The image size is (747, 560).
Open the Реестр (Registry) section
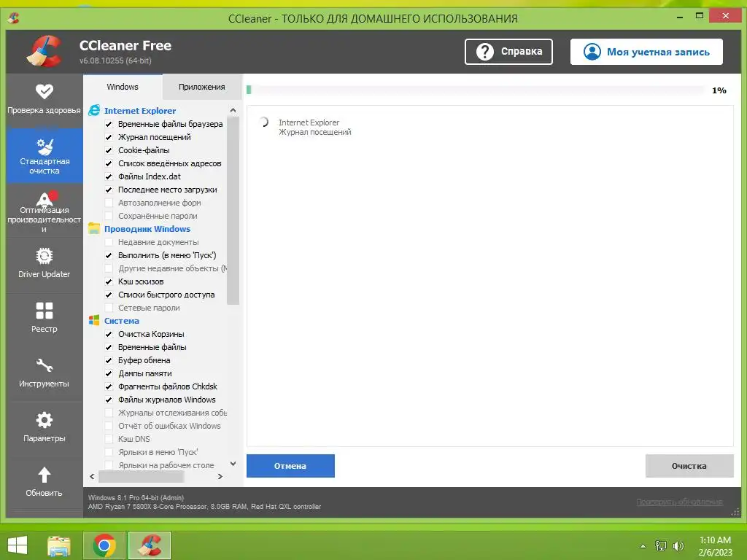click(44, 318)
